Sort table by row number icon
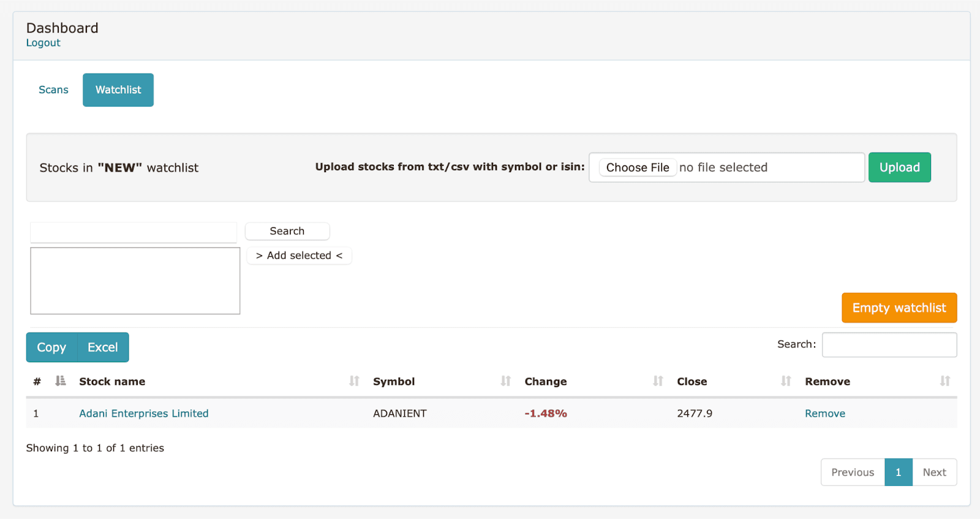Screen dimensions: 980x519 coord(60,381)
